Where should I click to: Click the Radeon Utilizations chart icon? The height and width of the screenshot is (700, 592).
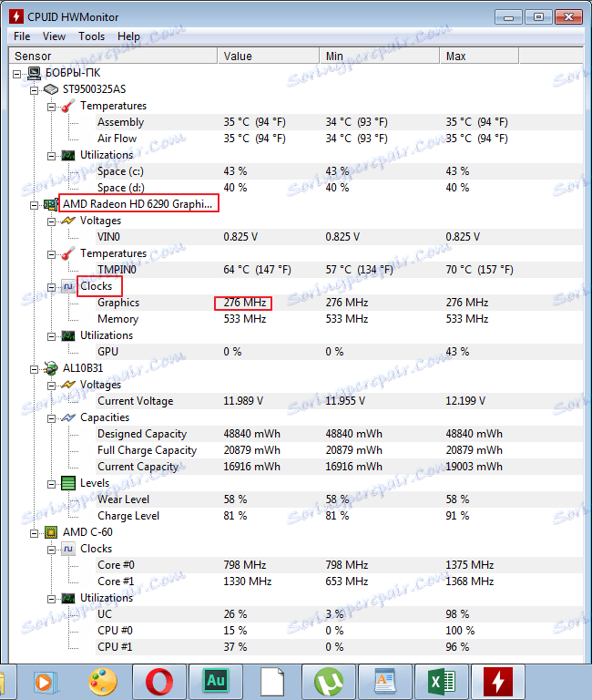pyautogui.click(x=68, y=335)
